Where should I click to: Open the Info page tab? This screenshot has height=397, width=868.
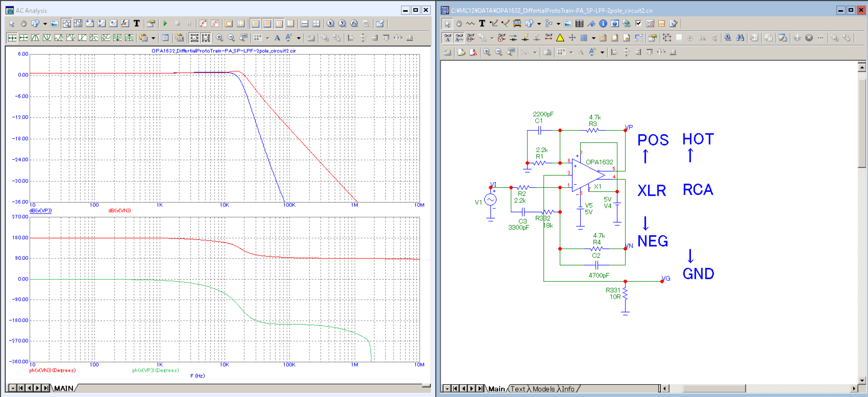pyautogui.click(x=568, y=389)
